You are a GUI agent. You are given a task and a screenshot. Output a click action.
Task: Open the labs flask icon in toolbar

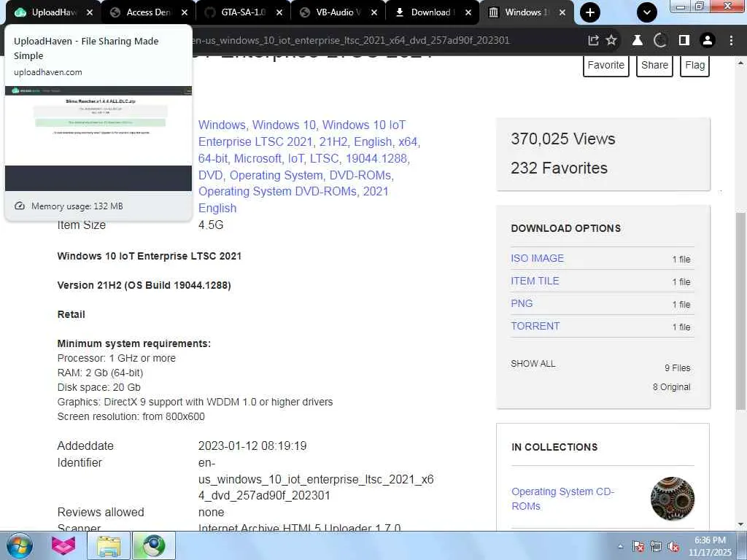click(x=638, y=41)
